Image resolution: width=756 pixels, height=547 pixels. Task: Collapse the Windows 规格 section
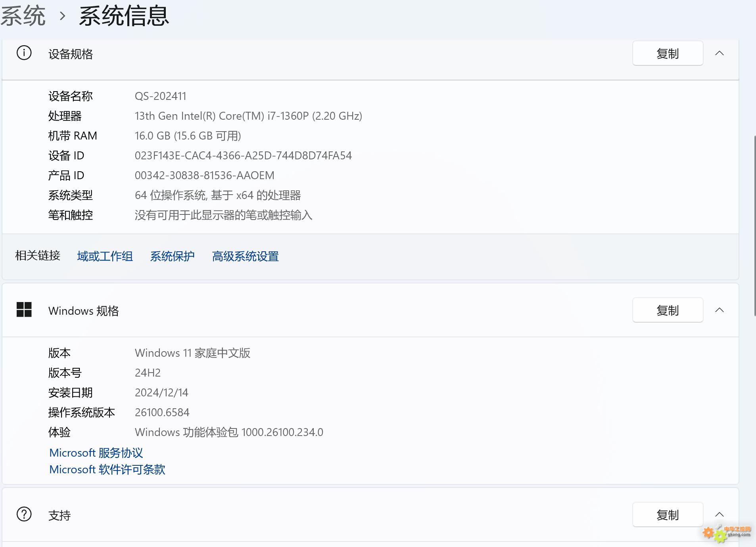click(x=719, y=310)
